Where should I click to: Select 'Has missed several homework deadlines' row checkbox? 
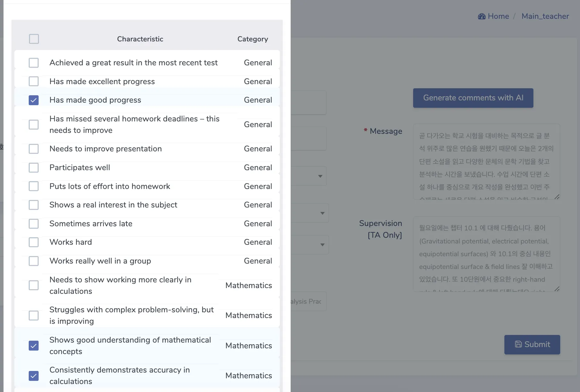tap(33, 125)
